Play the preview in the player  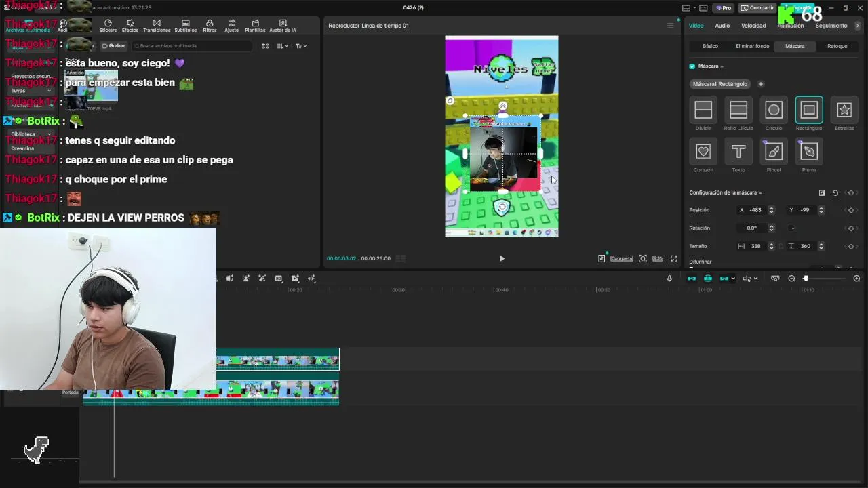(502, 258)
